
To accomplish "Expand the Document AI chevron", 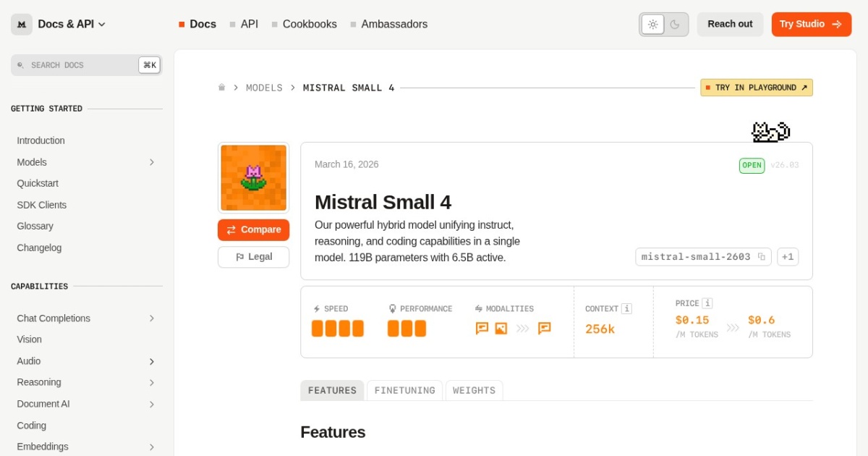I will pyautogui.click(x=152, y=404).
